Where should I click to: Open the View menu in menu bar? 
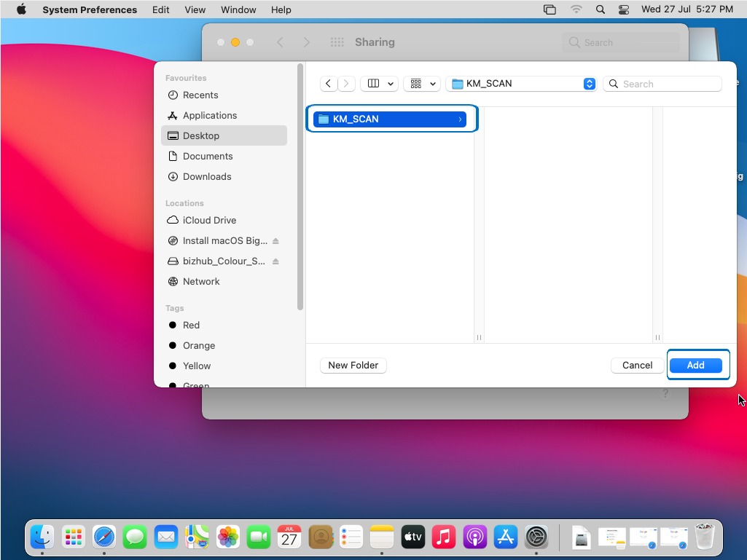tap(195, 9)
